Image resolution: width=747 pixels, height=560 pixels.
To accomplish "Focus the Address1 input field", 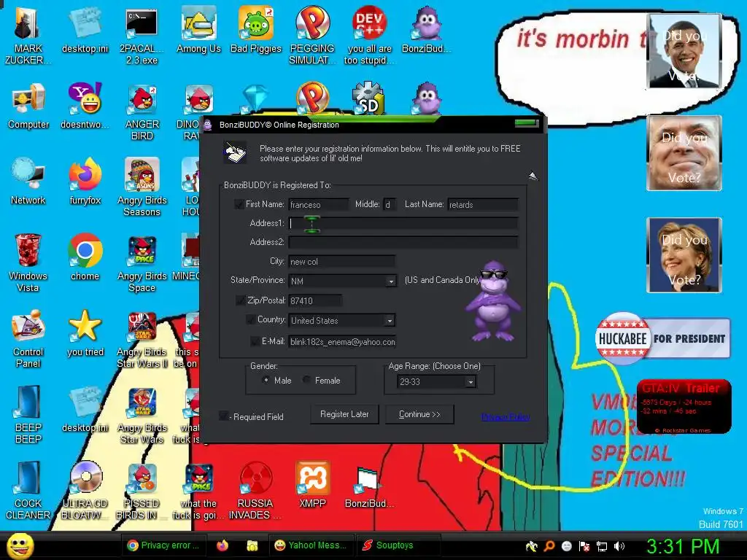I will click(x=403, y=223).
